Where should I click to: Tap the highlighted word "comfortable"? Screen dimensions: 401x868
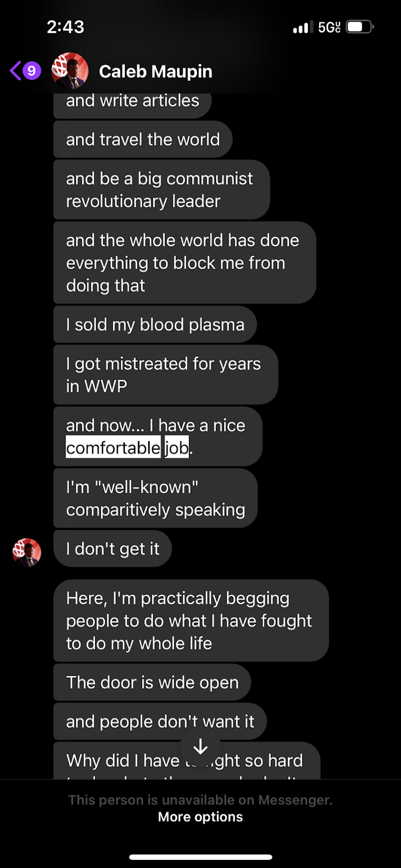click(113, 447)
